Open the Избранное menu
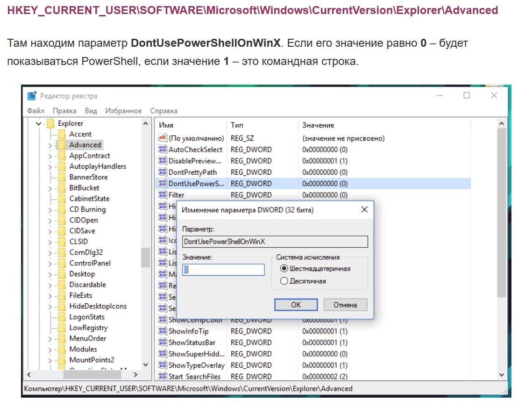This screenshot has width=532, height=414. 123,111
